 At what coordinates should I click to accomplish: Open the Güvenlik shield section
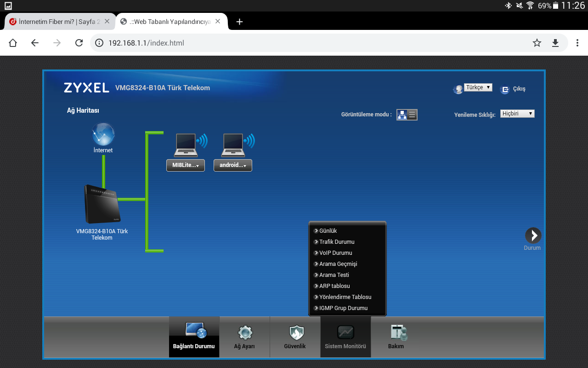tap(295, 337)
